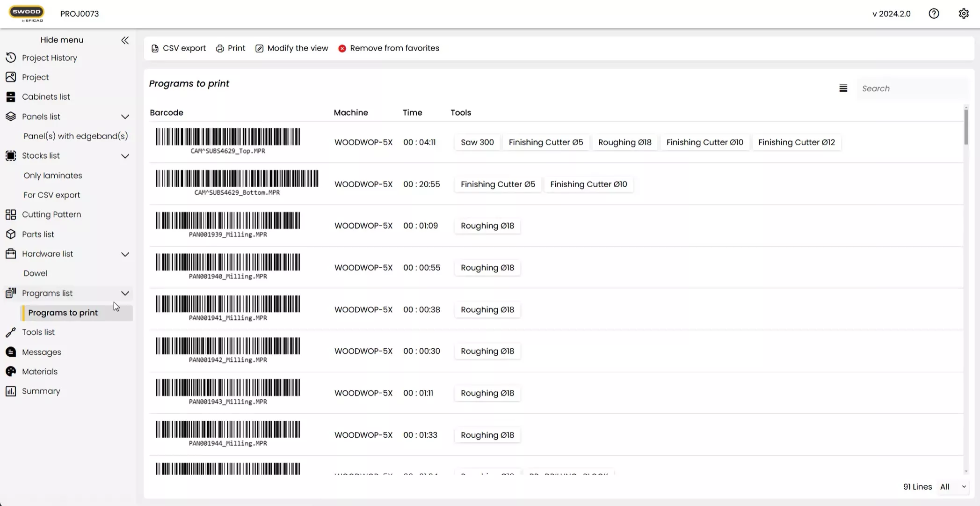Sort by Barcode column header
Screen dimensions: 980x506
(x=167, y=112)
